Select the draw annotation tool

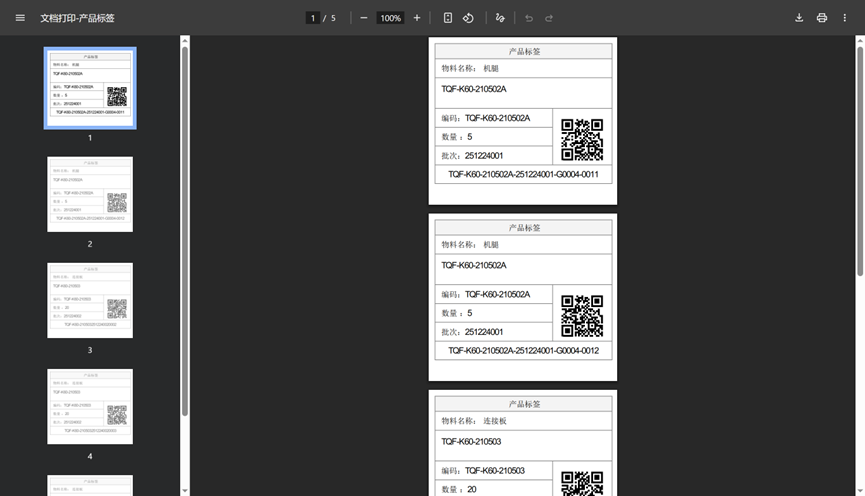(x=500, y=18)
